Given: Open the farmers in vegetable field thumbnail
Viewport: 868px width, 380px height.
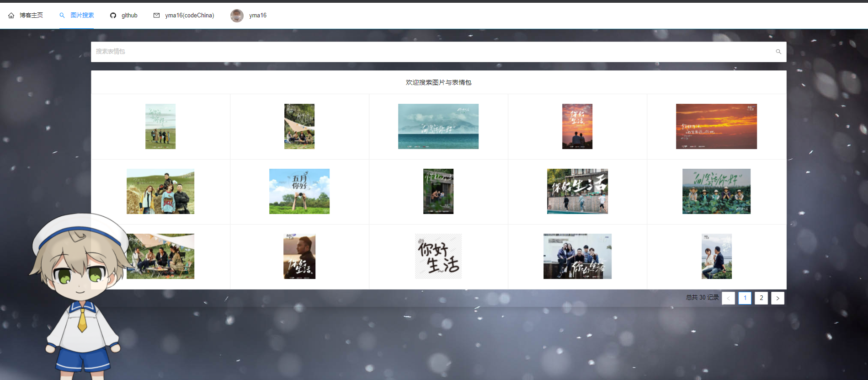Looking at the screenshot, I should tap(716, 191).
